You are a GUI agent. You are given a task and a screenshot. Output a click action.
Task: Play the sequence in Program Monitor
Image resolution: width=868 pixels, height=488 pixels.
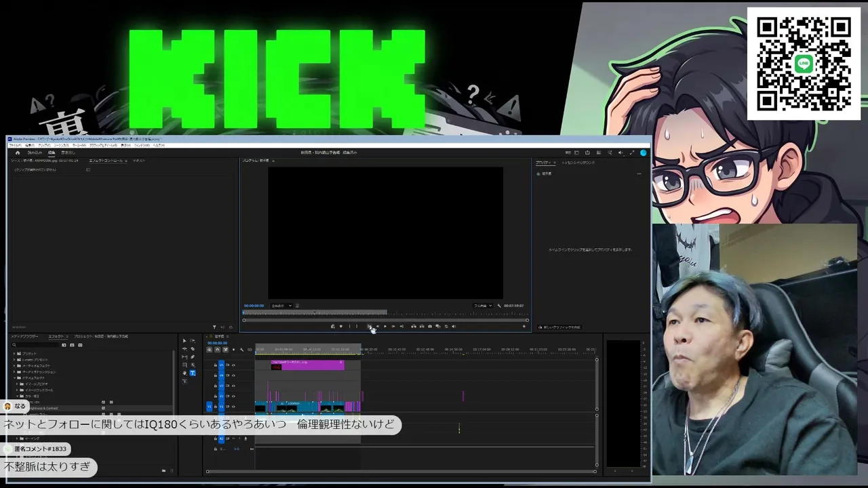coord(385,327)
